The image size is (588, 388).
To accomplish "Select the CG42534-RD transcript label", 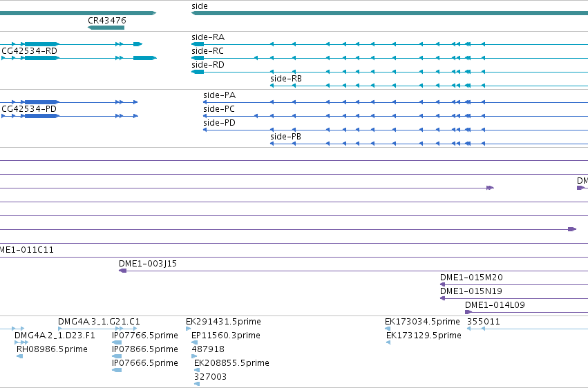I will tap(29, 51).
